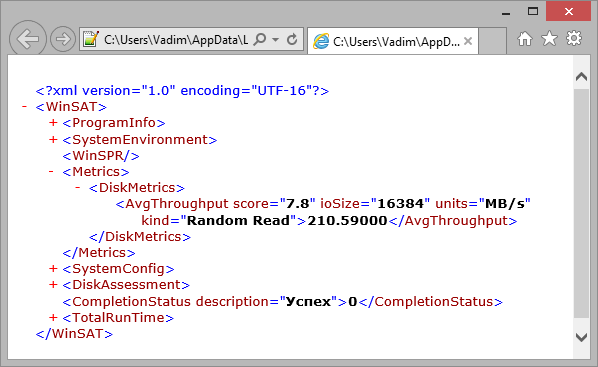Expand the ProgramInfo node

tap(53, 123)
